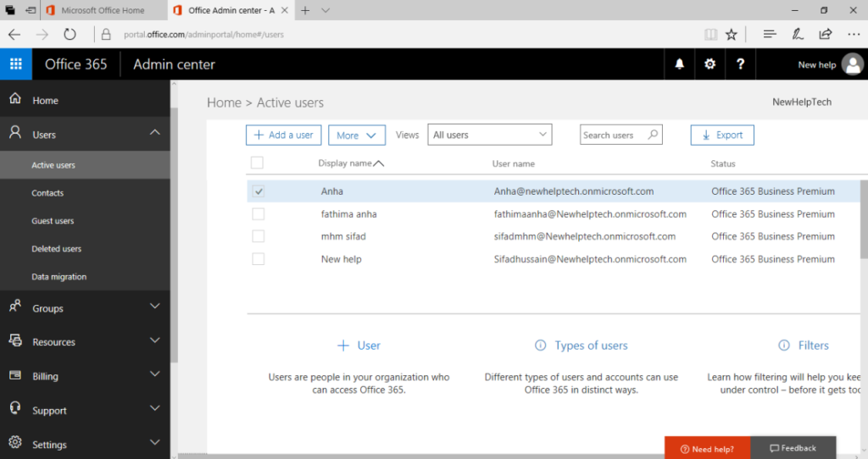The image size is (868, 459).
Task: Open the Filters info link
Action: pos(804,346)
